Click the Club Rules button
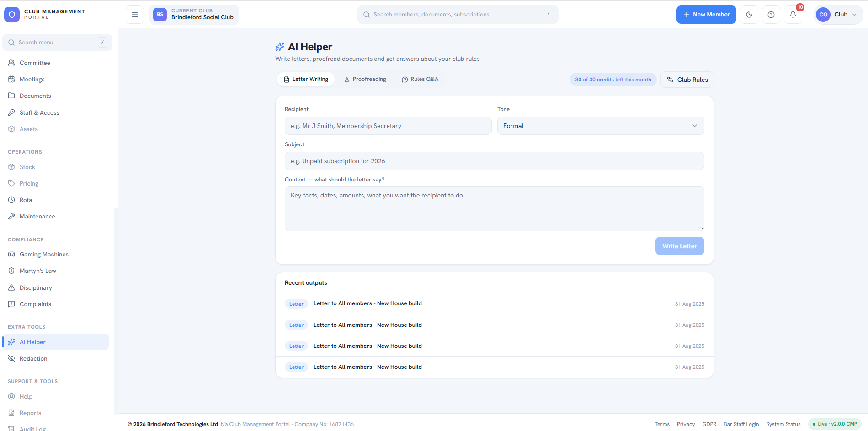The image size is (868, 431). pos(687,80)
